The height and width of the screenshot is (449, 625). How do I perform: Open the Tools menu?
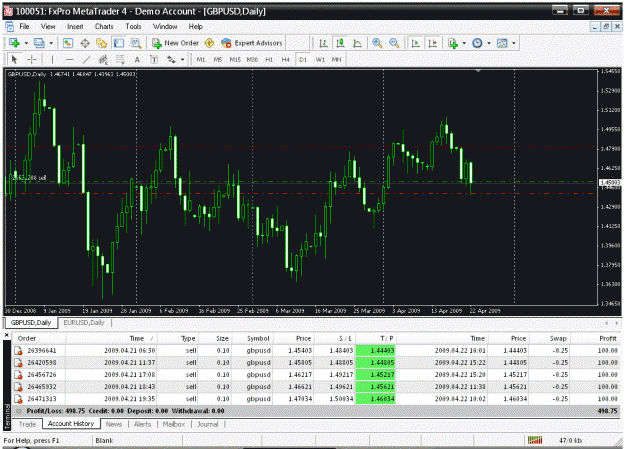tap(133, 27)
